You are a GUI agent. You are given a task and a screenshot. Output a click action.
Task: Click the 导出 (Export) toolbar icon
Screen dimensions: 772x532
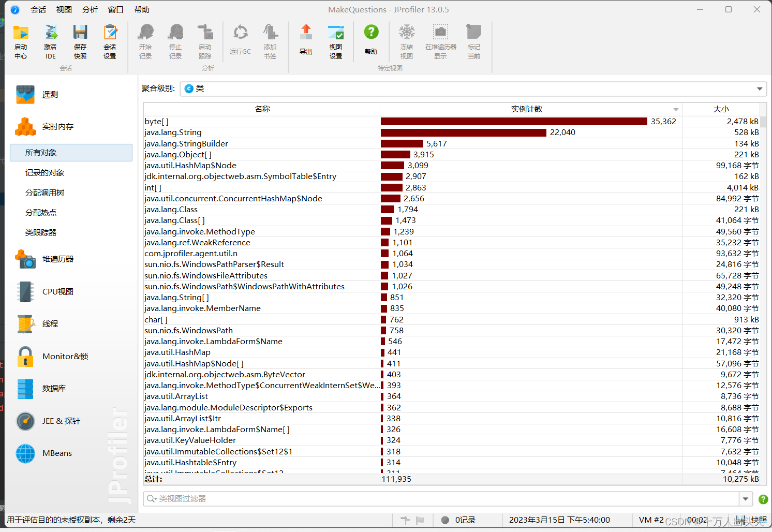point(306,39)
